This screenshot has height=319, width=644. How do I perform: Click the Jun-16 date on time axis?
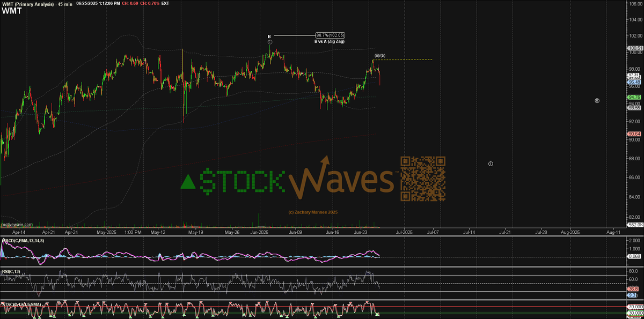(x=332, y=233)
